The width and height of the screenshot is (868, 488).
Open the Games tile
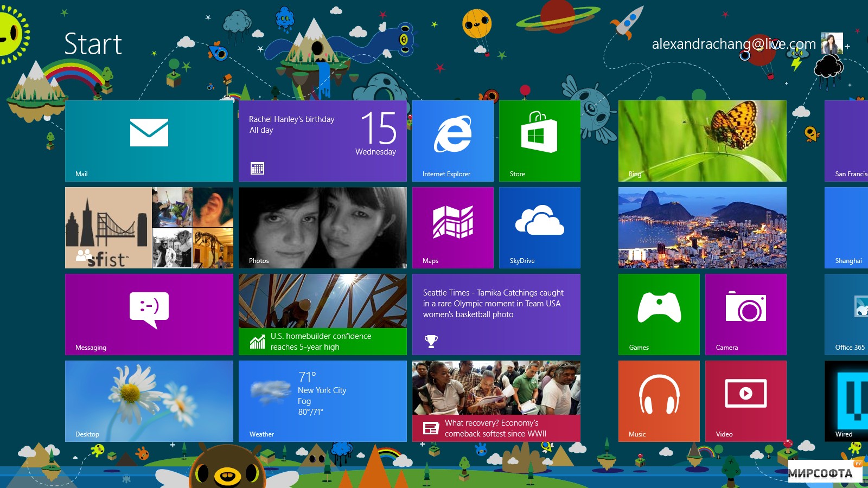tap(659, 314)
